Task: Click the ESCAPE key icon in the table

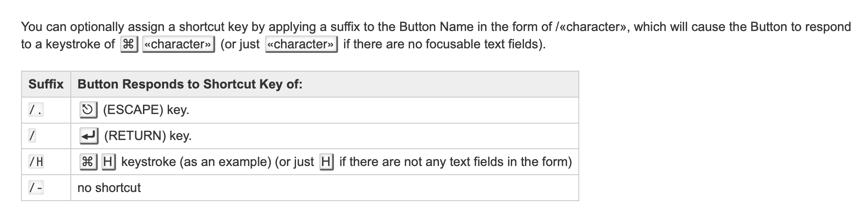Action: [88, 110]
